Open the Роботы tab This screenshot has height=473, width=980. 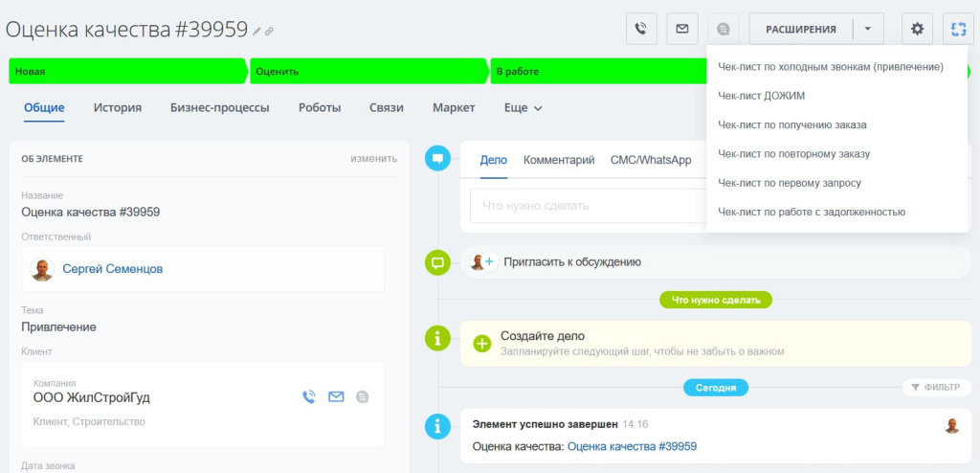(320, 107)
